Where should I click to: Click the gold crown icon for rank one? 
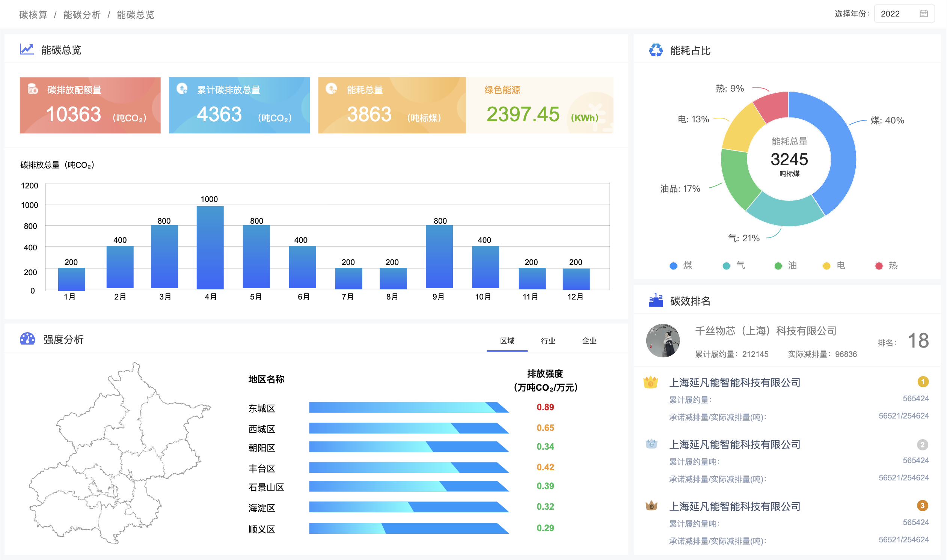(650, 382)
